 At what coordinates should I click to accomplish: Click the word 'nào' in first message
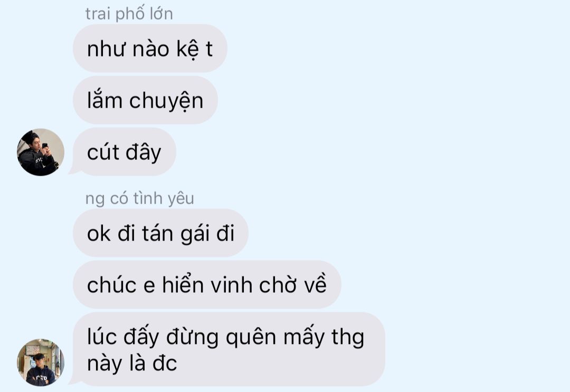(x=151, y=49)
